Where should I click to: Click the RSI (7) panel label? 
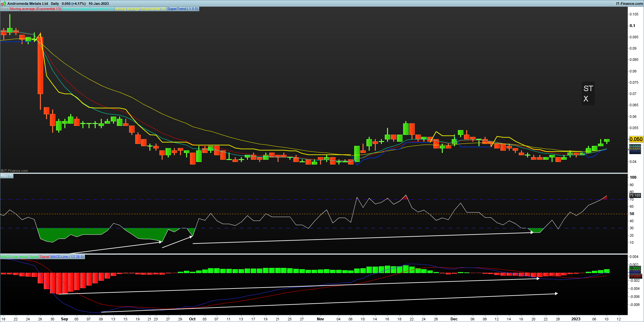coord(7,176)
